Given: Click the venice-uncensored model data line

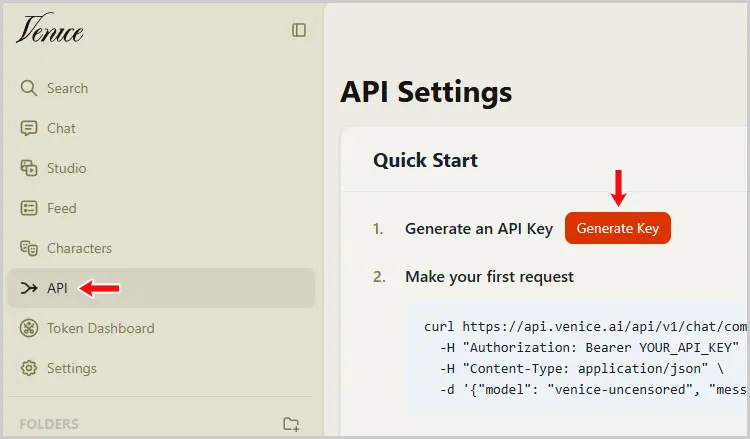Looking at the screenshot, I should click(x=593, y=390).
